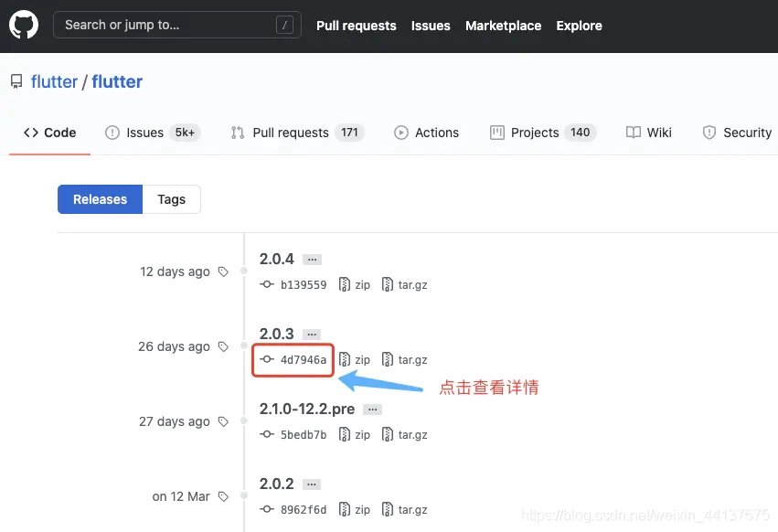Click the tag icon beside 12 days ago

(224, 271)
